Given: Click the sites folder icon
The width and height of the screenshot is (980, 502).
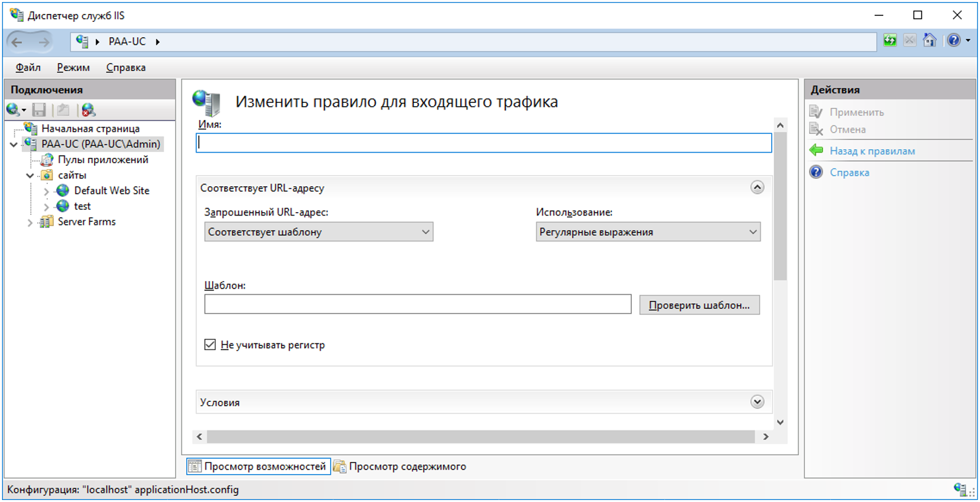Looking at the screenshot, I should tap(46, 175).
